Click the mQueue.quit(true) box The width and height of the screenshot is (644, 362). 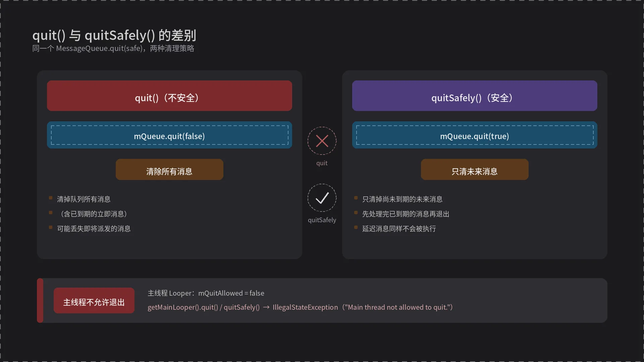coord(475,135)
